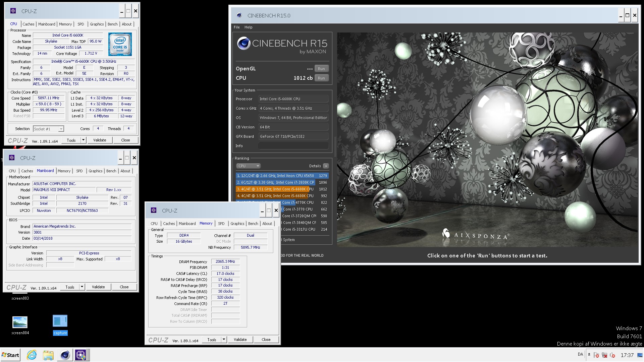Select ranking row with score 992
Viewport: 644px width, 362px height.
point(282,196)
